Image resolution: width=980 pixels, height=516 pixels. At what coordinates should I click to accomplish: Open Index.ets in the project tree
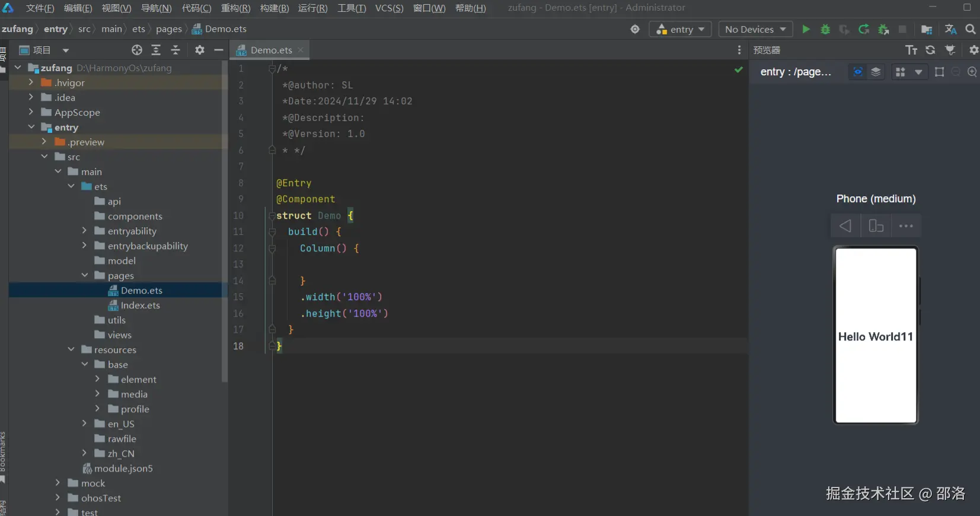click(140, 305)
